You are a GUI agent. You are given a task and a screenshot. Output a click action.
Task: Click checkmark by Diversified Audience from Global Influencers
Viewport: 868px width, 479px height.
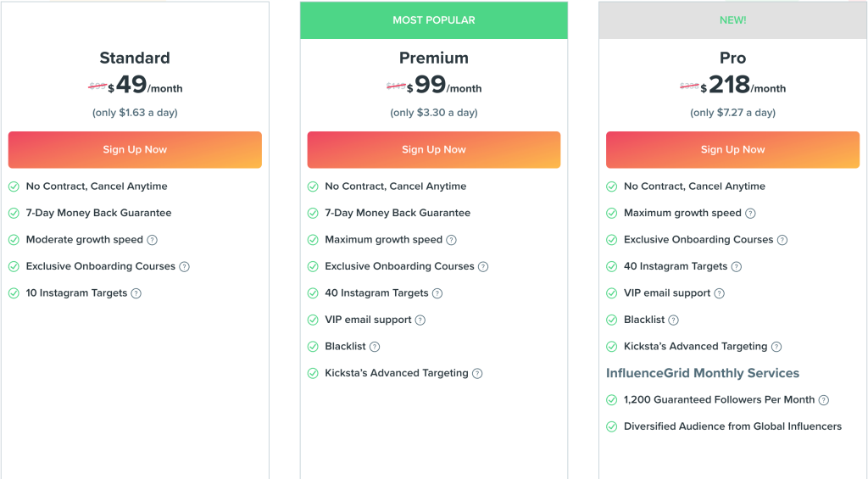612,426
